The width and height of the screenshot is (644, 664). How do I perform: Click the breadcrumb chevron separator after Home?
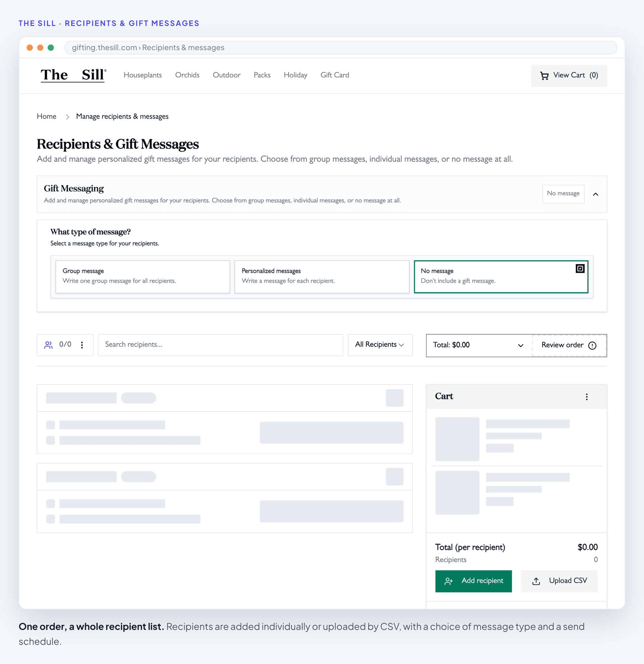[x=67, y=117]
